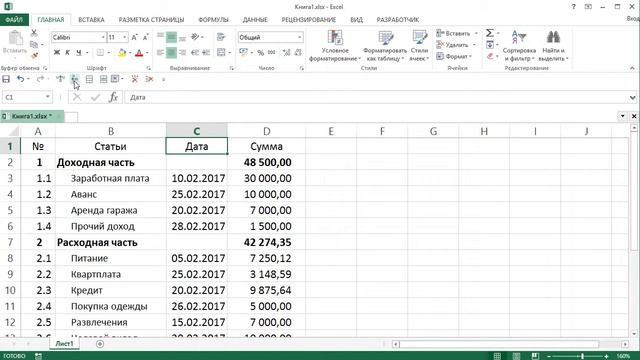The width and height of the screenshot is (640, 360).
Task: Click the AutoSum sigma icon
Action: 490,33
